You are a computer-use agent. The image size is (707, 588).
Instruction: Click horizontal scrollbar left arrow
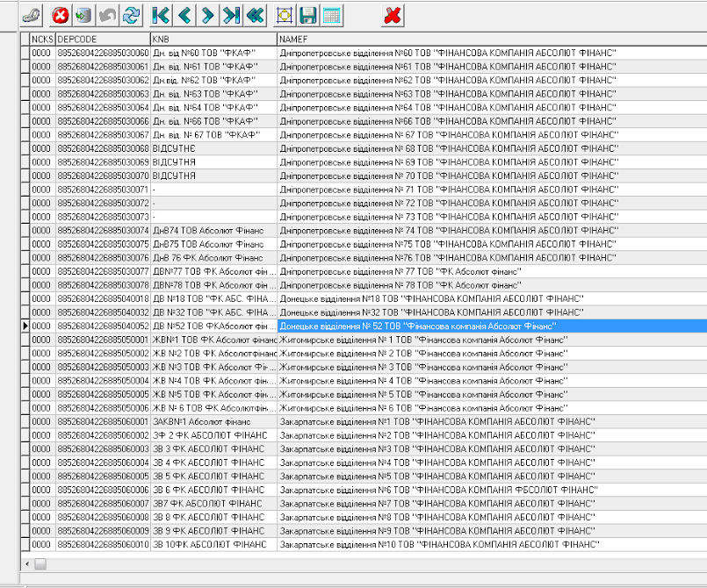pos(27,563)
